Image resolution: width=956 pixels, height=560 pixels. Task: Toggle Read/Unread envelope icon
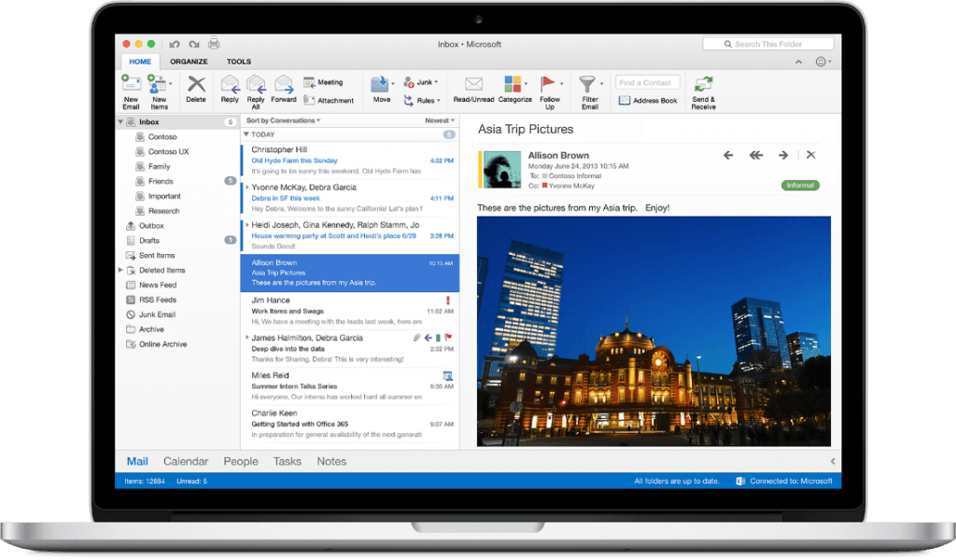tap(473, 85)
